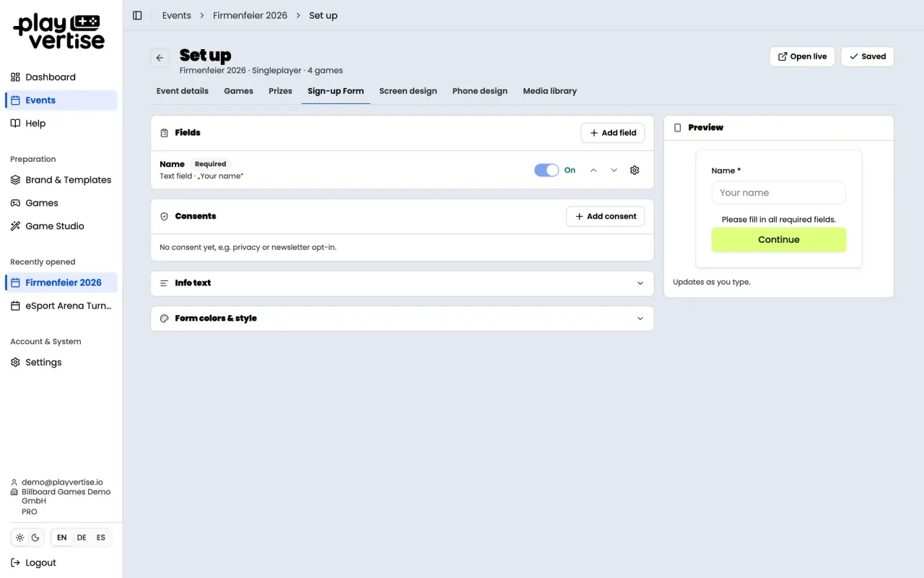Turn off the Name field switch

click(x=546, y=171)
